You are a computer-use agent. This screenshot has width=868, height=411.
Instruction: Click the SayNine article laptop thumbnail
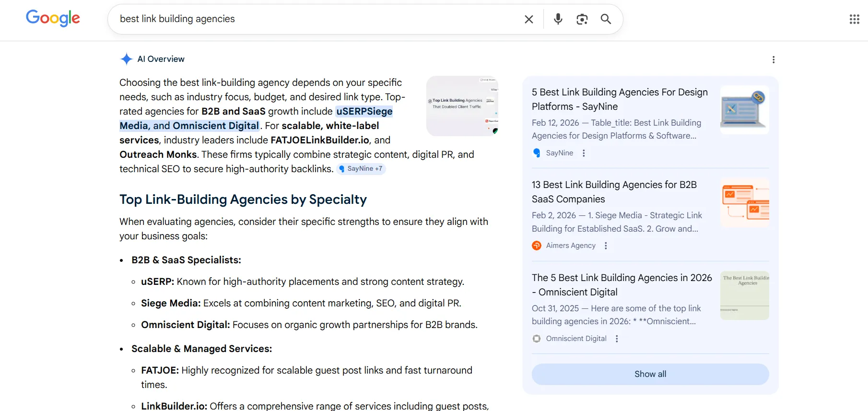tap(745, 109)
